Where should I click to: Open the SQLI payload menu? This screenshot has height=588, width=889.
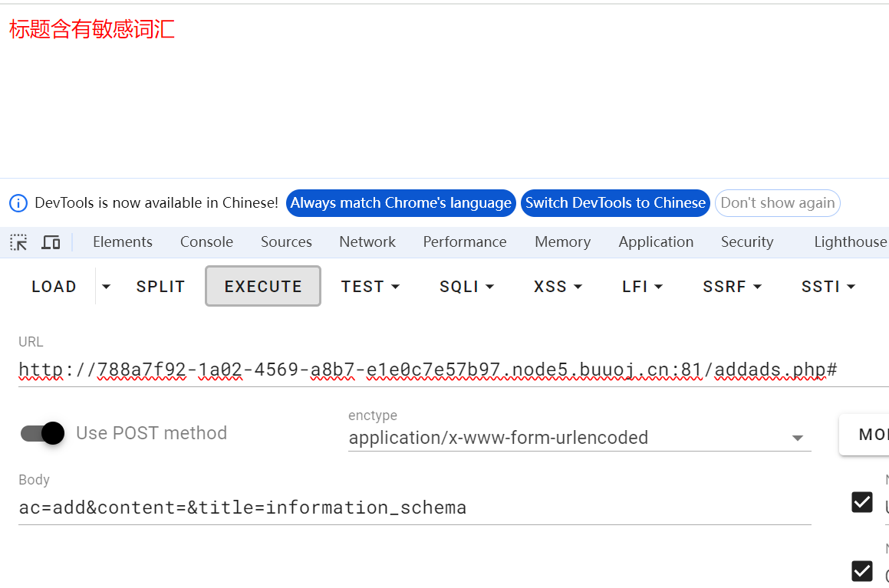tap(466, 287)
